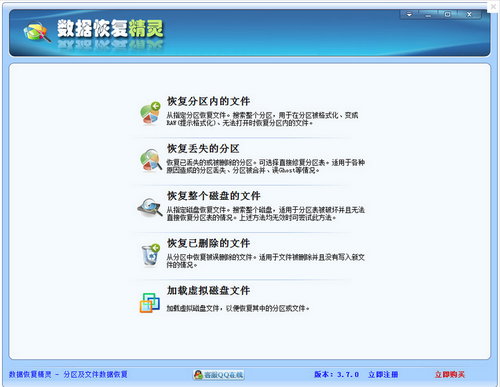Open 恢复丢失的分区 heading
This screenshot has height=387, width=500.
pyautogui.click(x=203, y=148)
